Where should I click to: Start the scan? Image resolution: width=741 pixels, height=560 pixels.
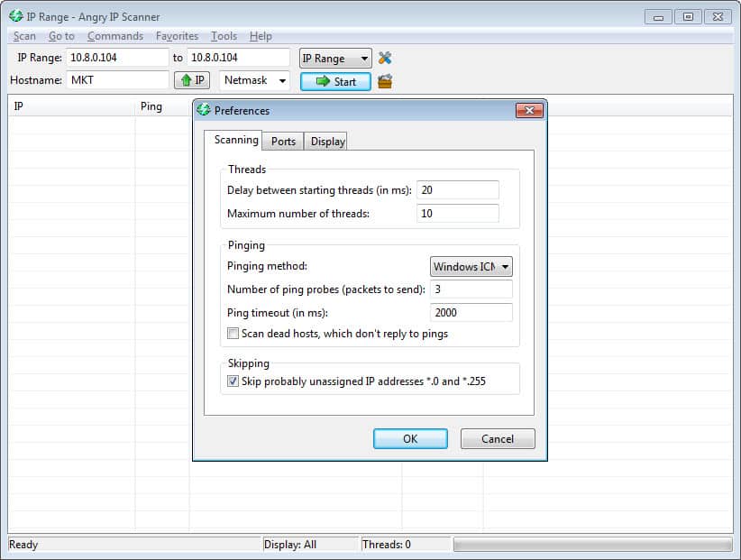pos(335,81)
